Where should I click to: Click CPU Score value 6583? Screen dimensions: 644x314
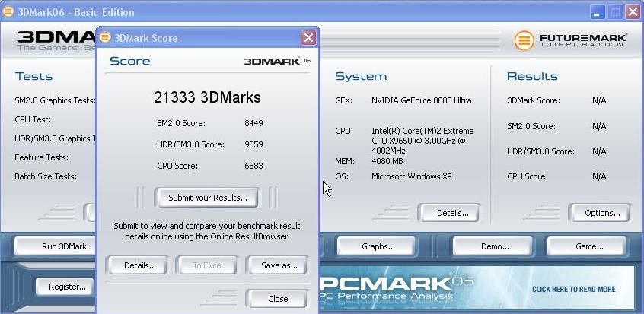(253, 166)
